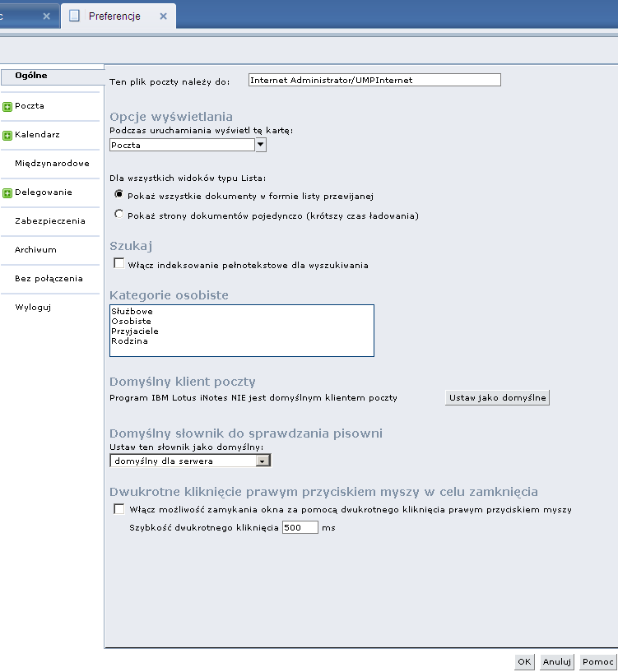This screenshot has height=672, width=618.
Task: Click the Pomoc button
Action: [598, 661]
